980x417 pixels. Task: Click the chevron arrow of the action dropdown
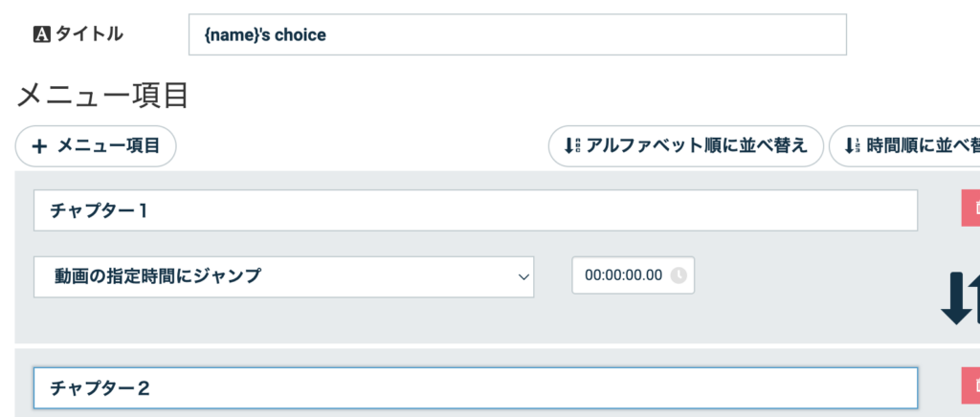pos(523,277)
